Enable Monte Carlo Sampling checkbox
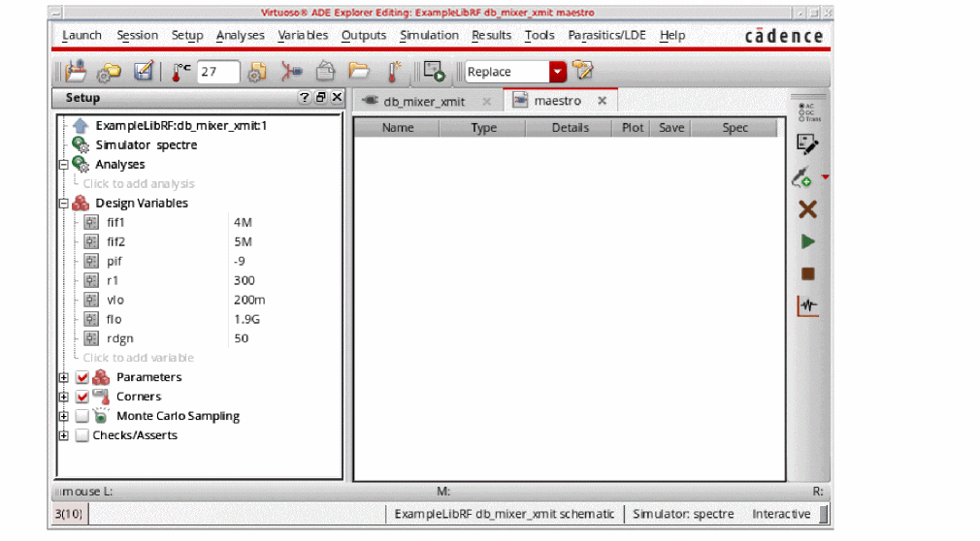 tap(82, 416)
